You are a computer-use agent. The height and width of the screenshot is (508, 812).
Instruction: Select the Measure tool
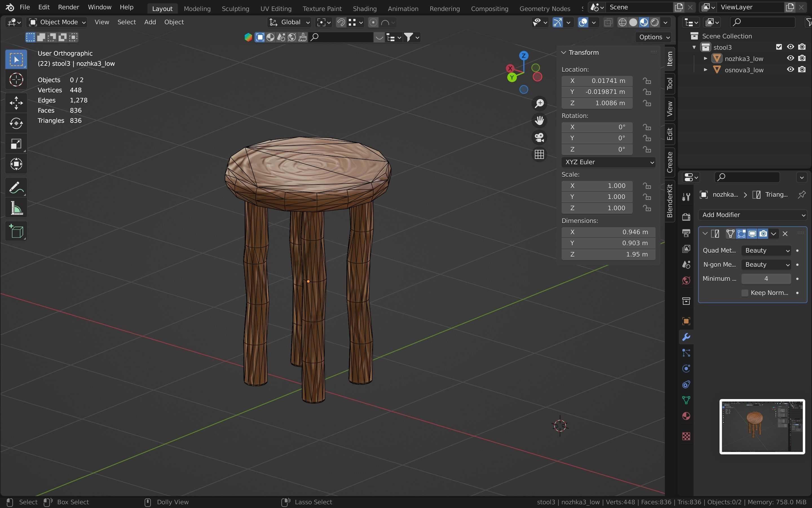click(x=16, y=208)
